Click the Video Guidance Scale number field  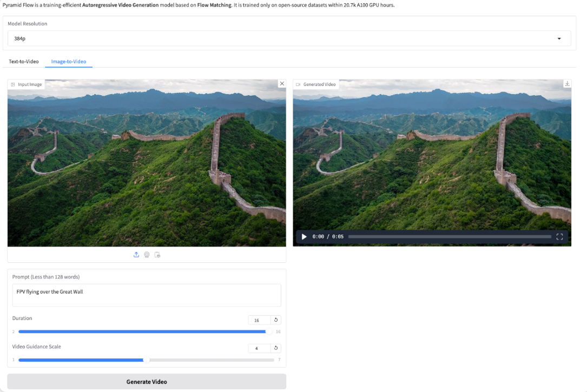260,348
